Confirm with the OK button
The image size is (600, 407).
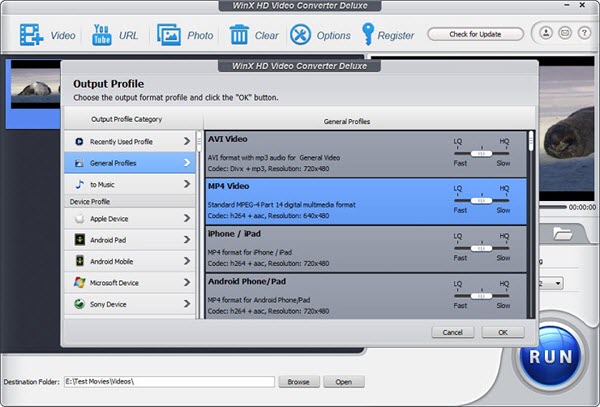(503, 332)
